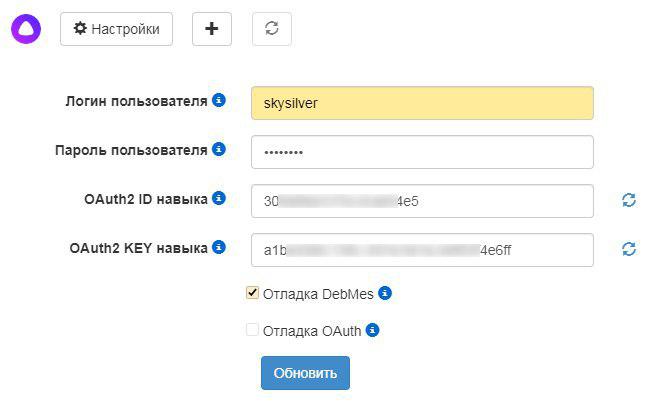669x402 pixels.
Task: Click into the OAuth2 ID навыка field
Action: pyautogui.click(x=422, y=201)
